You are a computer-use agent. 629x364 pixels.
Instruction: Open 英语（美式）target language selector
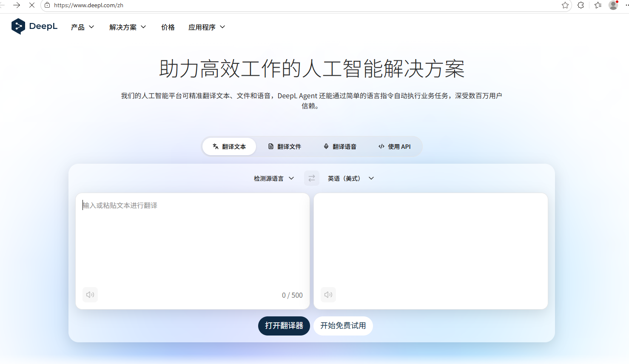[x=351, y=179]
